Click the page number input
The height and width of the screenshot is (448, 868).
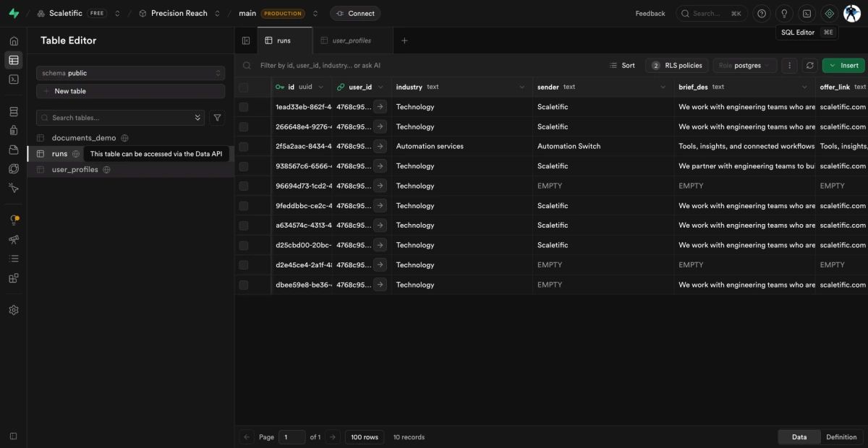[292, 436]
